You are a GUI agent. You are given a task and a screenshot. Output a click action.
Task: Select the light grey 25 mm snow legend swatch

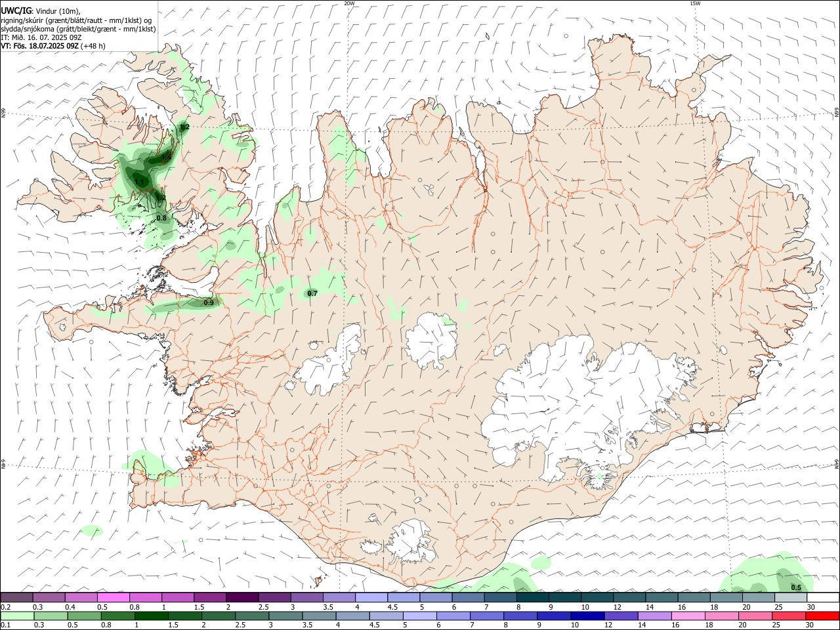791,597
